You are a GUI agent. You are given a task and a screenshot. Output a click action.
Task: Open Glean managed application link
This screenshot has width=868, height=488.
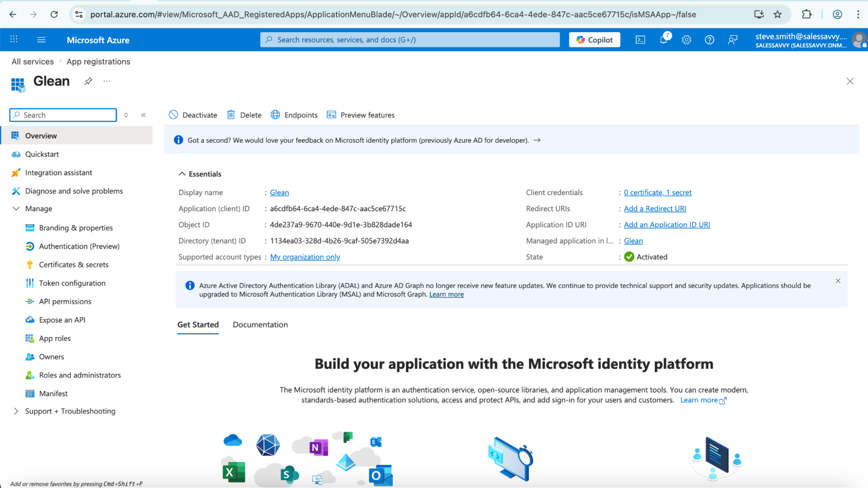point(633,241)
